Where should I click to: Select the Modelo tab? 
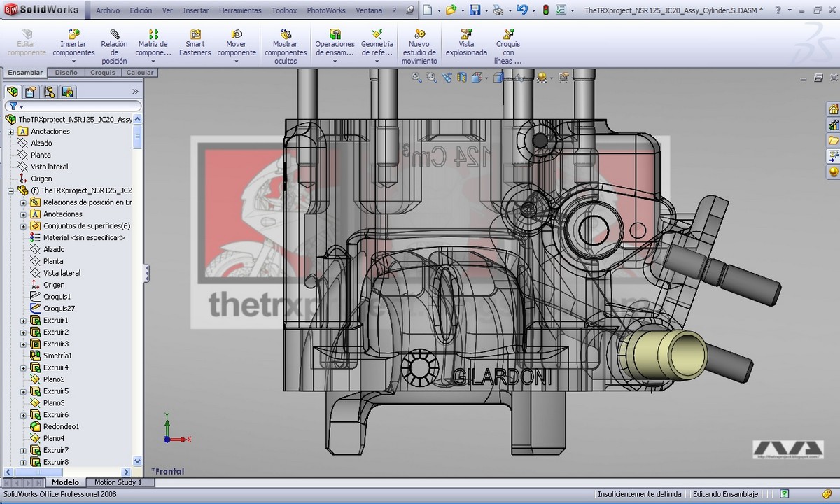click(66, 482)
